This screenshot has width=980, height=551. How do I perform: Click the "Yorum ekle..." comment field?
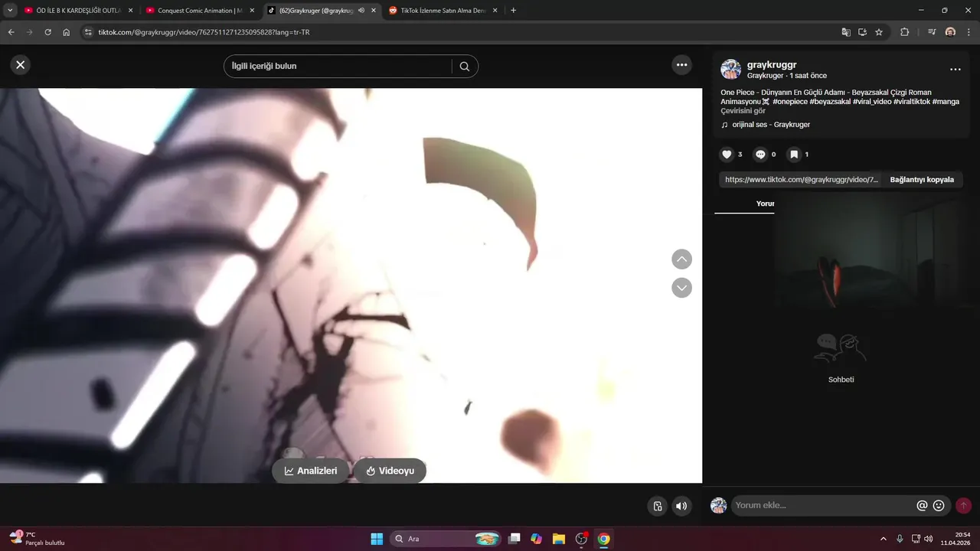(x=823, y=505)
